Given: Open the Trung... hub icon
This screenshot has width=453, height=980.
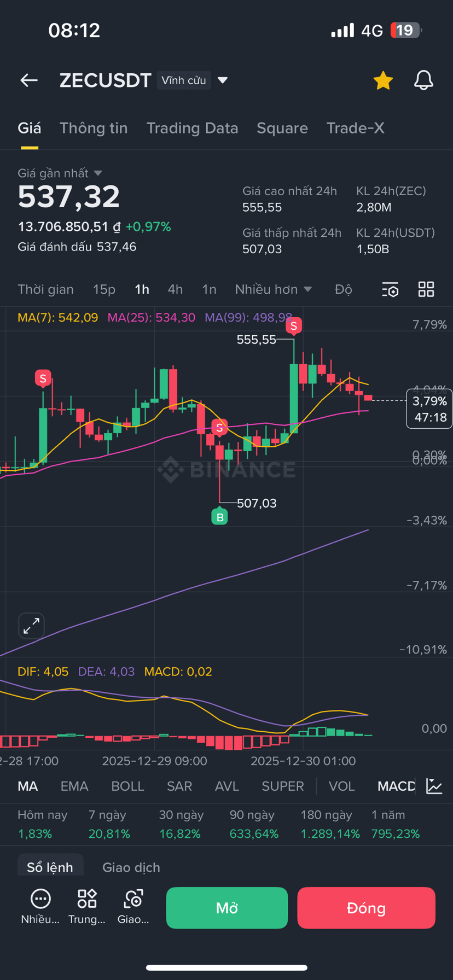Looking at the screenshot, I should [x=87, y=907].
